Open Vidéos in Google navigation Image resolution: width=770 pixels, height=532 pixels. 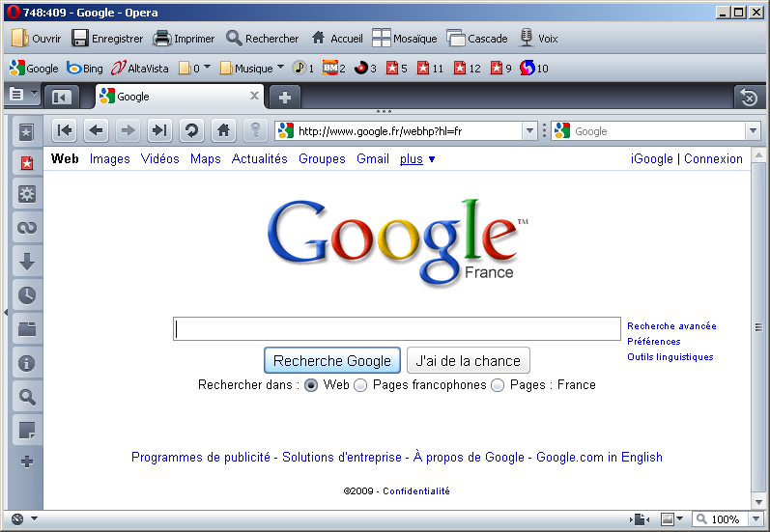159,159
